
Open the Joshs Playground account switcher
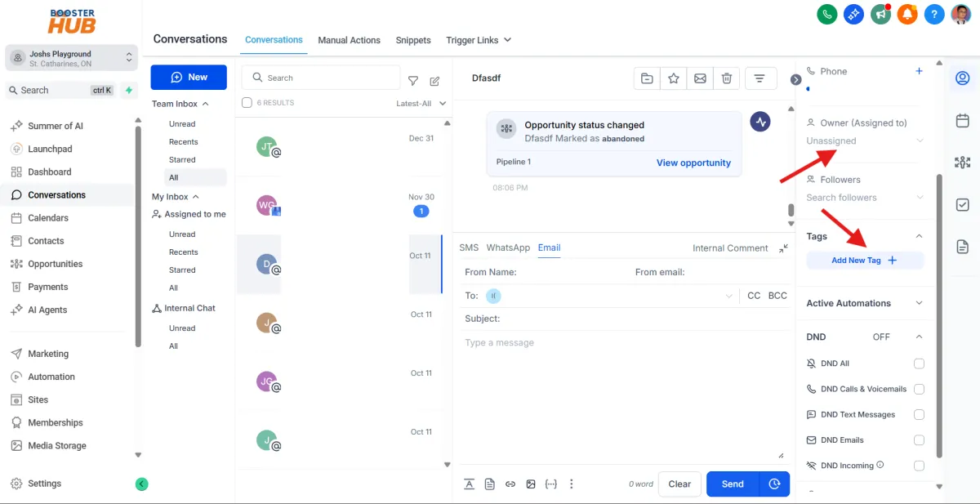[72, 58]
